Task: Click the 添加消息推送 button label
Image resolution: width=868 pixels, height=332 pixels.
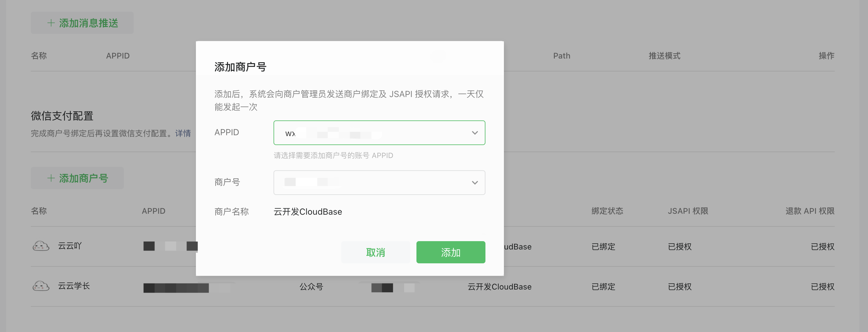Action: [88, 23]
